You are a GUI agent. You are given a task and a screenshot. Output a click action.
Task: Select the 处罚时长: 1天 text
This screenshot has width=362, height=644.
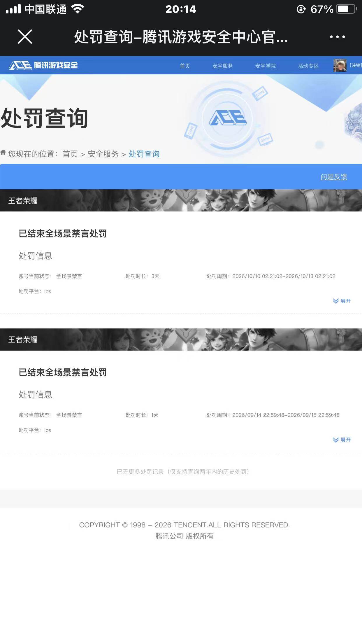click(x=142, y=415)
